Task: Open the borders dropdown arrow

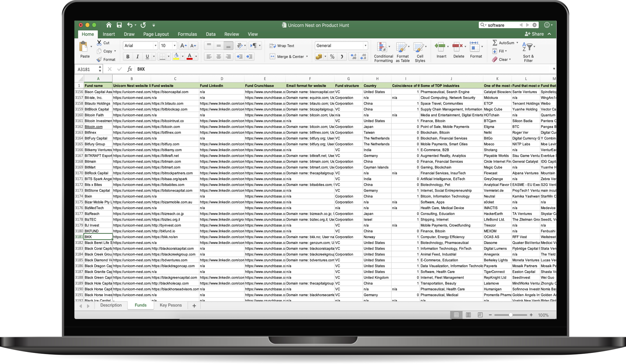Action: (x=168, y=57)
